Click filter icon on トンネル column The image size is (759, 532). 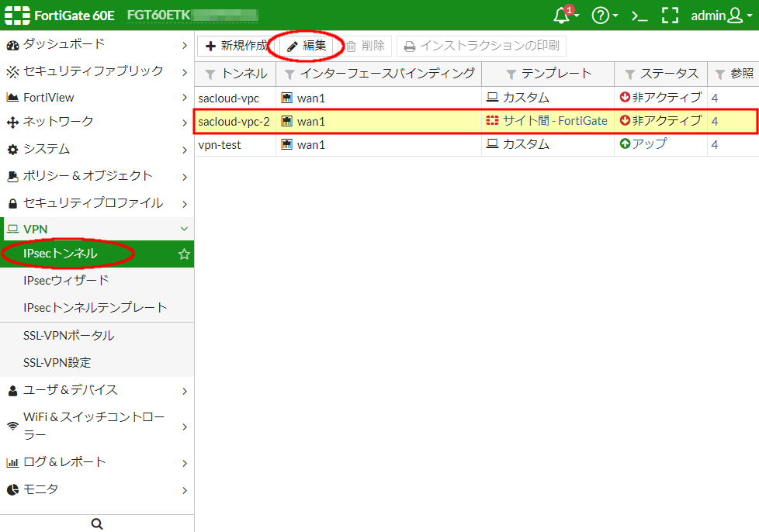coord(210,74)
